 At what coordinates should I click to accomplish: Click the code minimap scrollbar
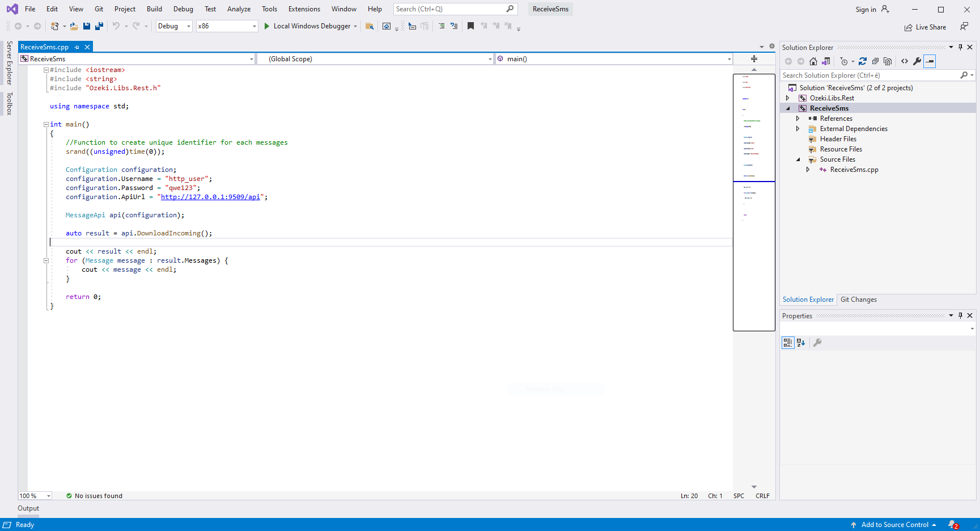pos(754,201)
